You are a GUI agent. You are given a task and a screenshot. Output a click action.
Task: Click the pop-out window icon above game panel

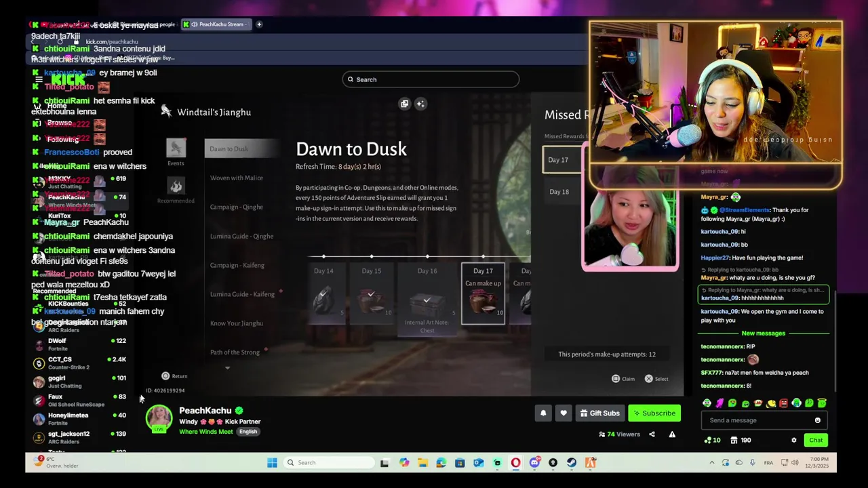405,104
